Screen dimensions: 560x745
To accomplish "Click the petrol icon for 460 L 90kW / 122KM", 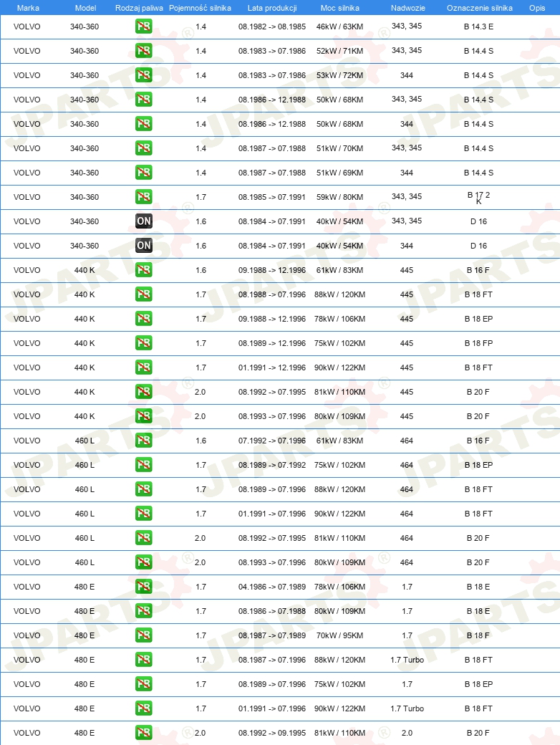I will click(x=143, y=513).
